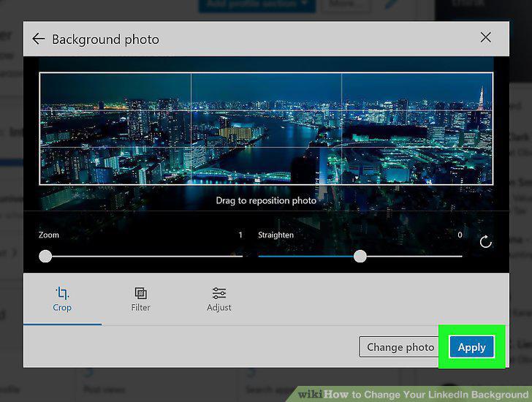Click the rotate reset icon
Image resolution: width=532 pixels, height=402 pixels.
coord(485,242)
